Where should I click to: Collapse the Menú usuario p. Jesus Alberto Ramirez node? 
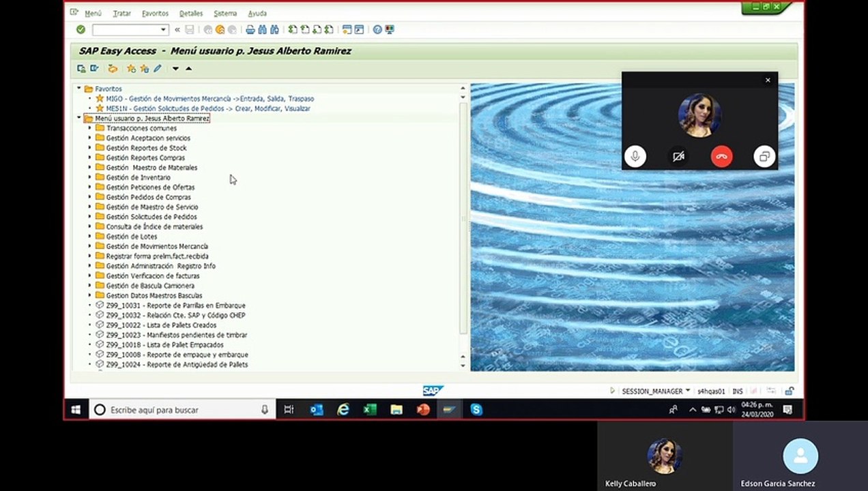(78, 118)
